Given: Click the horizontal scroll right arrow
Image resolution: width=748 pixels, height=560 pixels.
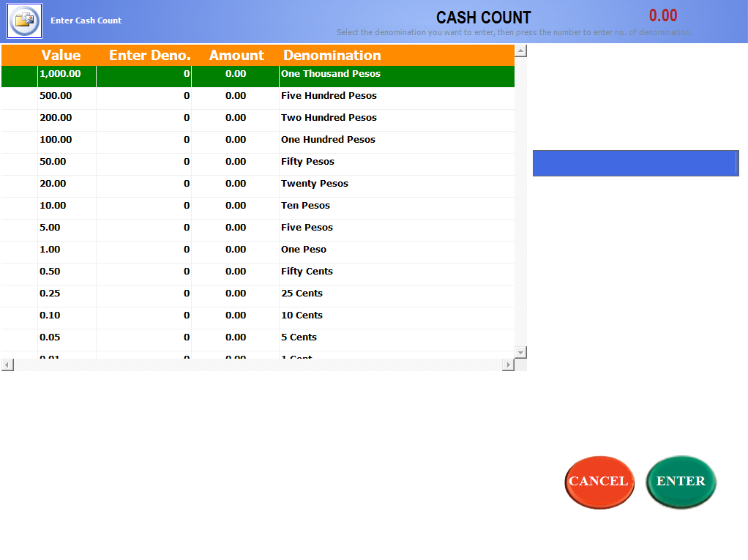Looking at the screenshot, I should pos(508,365).
